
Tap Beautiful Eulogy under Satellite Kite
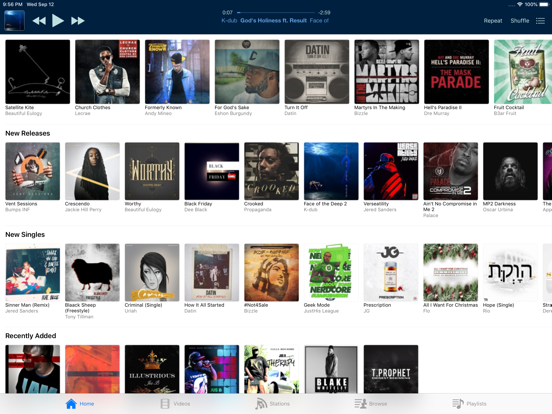(24, 113)
